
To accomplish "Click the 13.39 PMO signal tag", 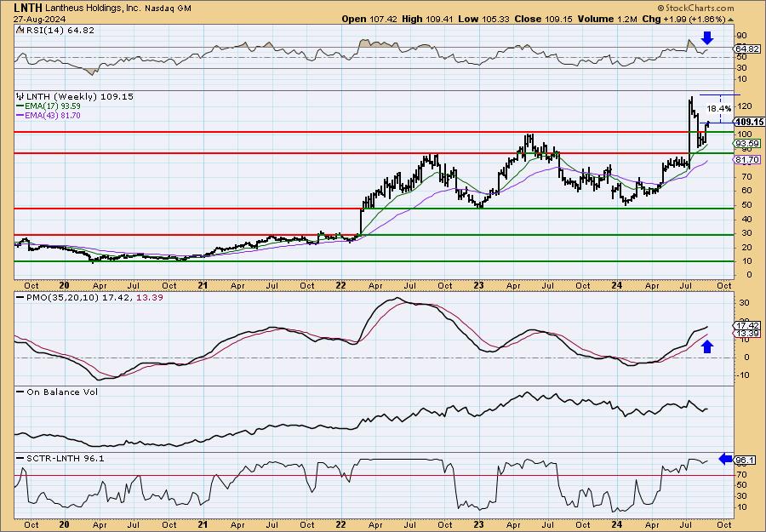I will pos(747,333).
